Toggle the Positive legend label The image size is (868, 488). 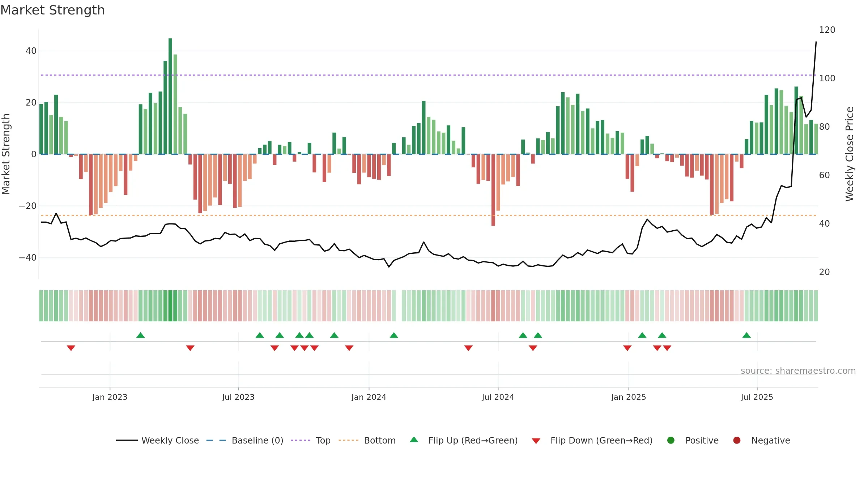[702, 440]
